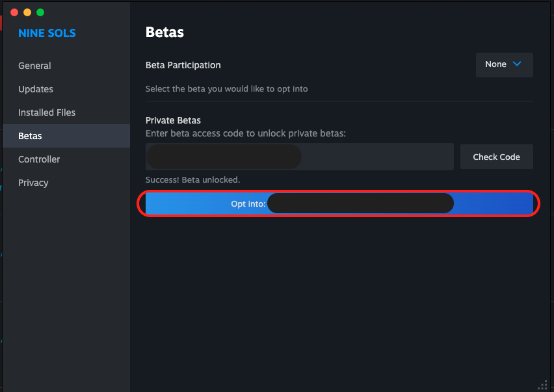The image size is (554, 392).
Task: Click the Beta Participation label
Action: point(183,65)
